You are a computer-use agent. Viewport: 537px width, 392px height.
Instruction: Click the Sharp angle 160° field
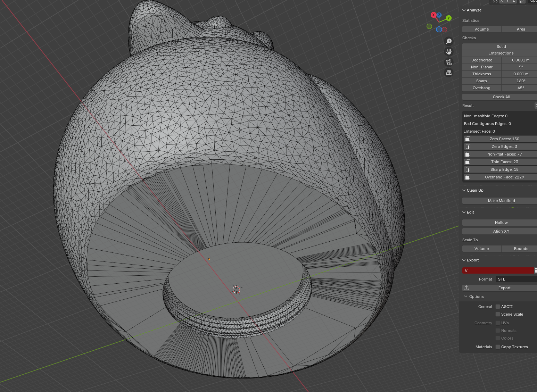[519, 81]
